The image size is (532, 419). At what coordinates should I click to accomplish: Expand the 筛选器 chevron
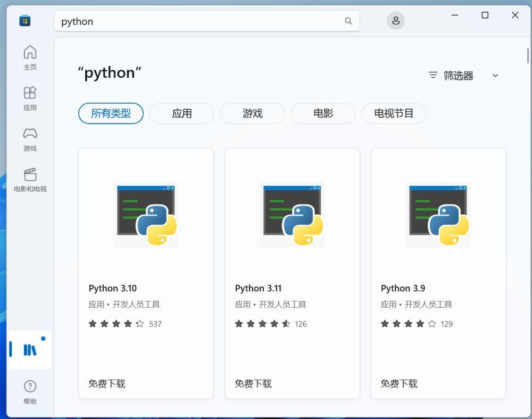495,76
